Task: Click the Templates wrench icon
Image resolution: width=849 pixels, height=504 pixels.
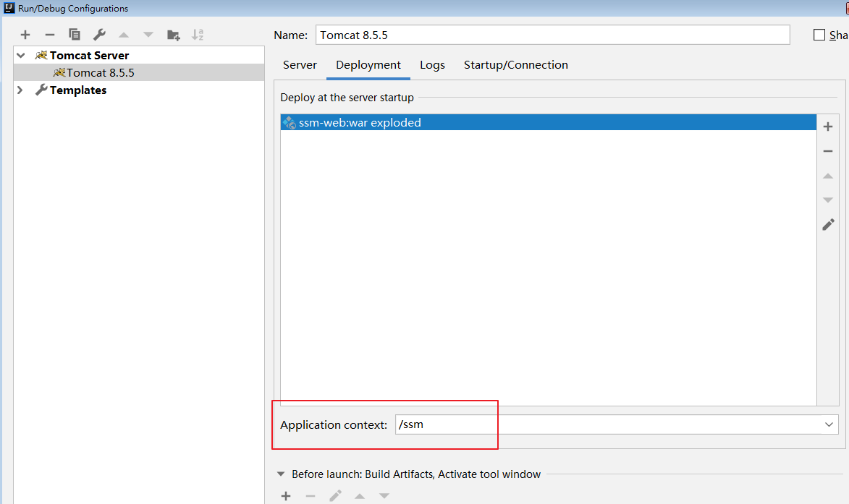Action: (41, 90)
